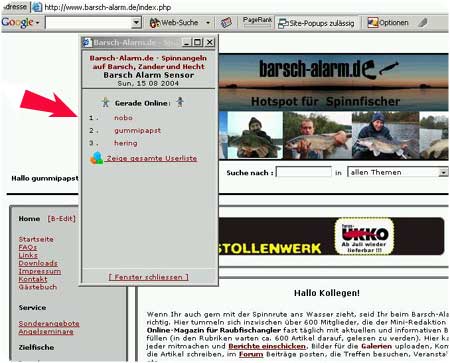450x363 pixels.
Task: Click the 'Fenster schliessen' link
Action: click(149, 277)
